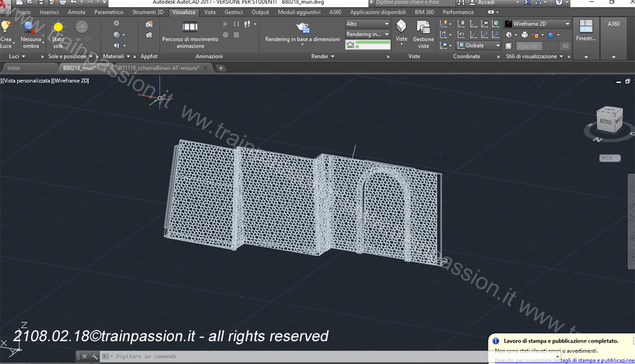
Task: Switch to B71119_schemaBinari-AT-misure drawing tab
Action: (159, 68)
